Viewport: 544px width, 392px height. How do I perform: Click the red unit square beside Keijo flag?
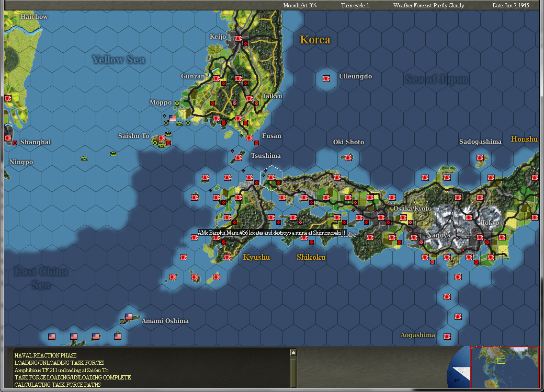(246, 44)
